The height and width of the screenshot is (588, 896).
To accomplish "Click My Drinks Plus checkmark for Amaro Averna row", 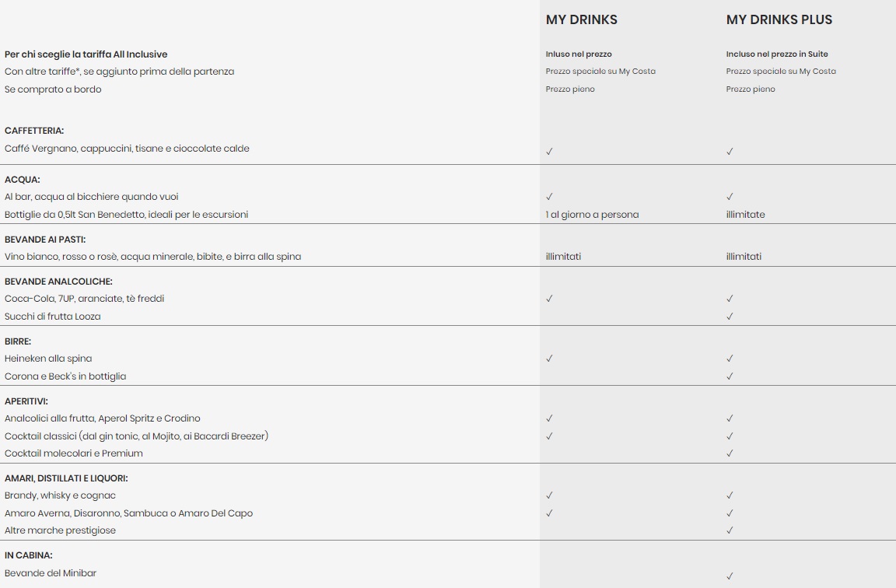I will [730, 513].
